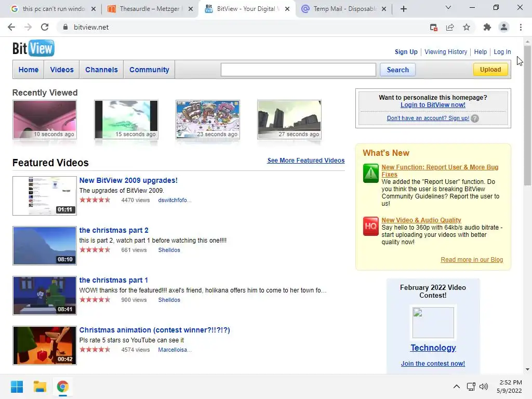The width and height of the screenshot is (532, 399).
Task: Open New BitView 2009 upgrades thumbnail
Action: (x=45, y=196)
